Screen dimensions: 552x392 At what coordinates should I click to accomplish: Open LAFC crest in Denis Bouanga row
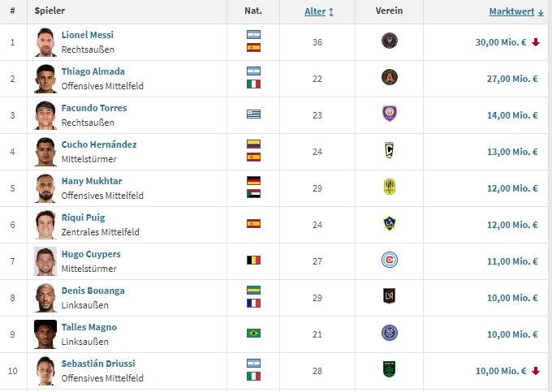click(390, 296)
